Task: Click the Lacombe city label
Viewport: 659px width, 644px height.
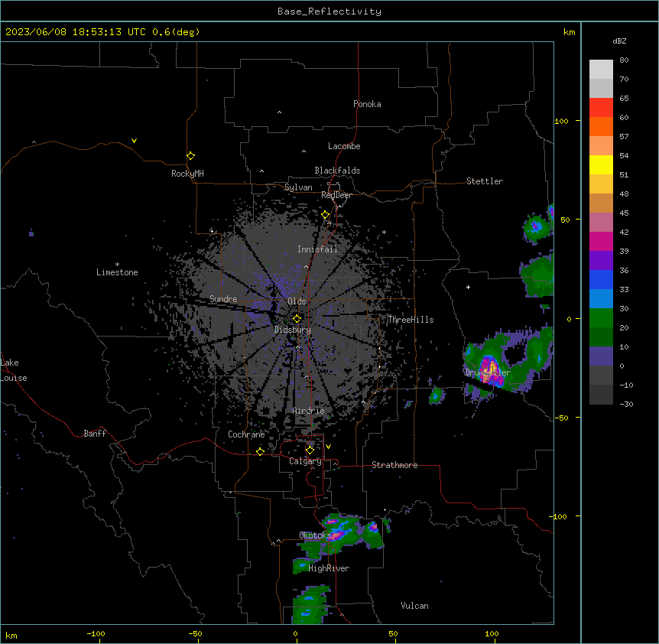Action: 344,146
